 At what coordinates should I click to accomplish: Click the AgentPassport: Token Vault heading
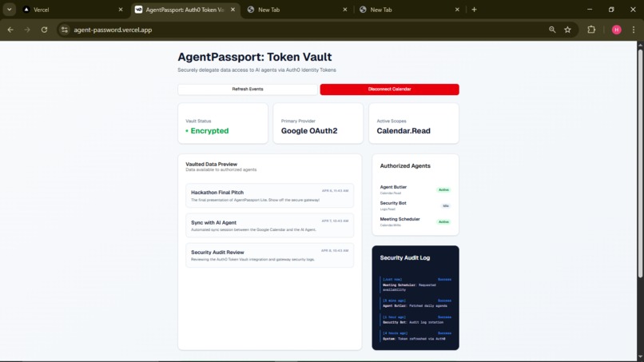(255, 57)
